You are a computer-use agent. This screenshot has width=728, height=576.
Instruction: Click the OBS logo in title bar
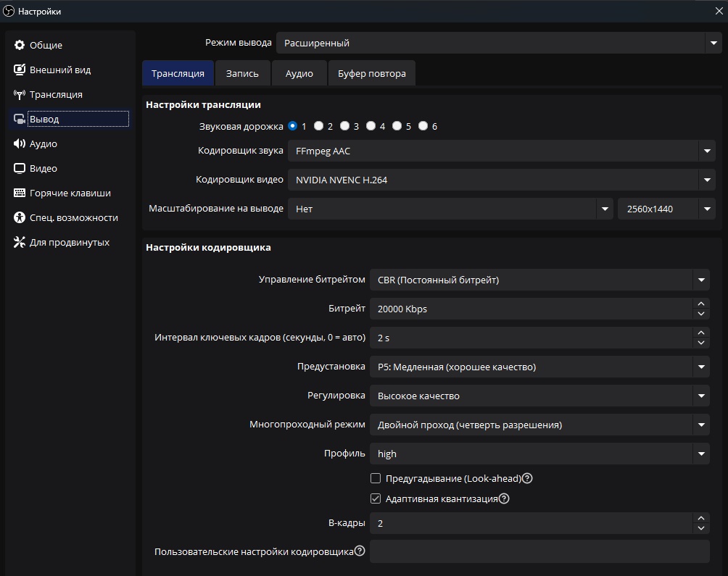tap(9, 11)
